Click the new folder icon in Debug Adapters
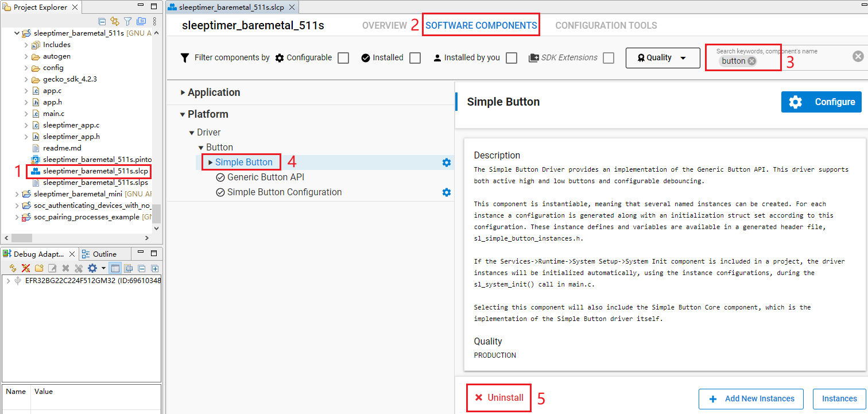 39,268
